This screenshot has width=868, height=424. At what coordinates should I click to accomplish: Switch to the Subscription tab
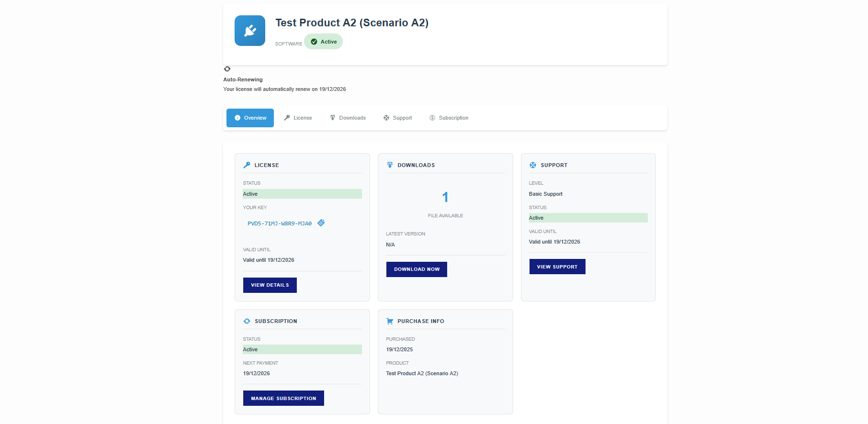pos(449,118)
